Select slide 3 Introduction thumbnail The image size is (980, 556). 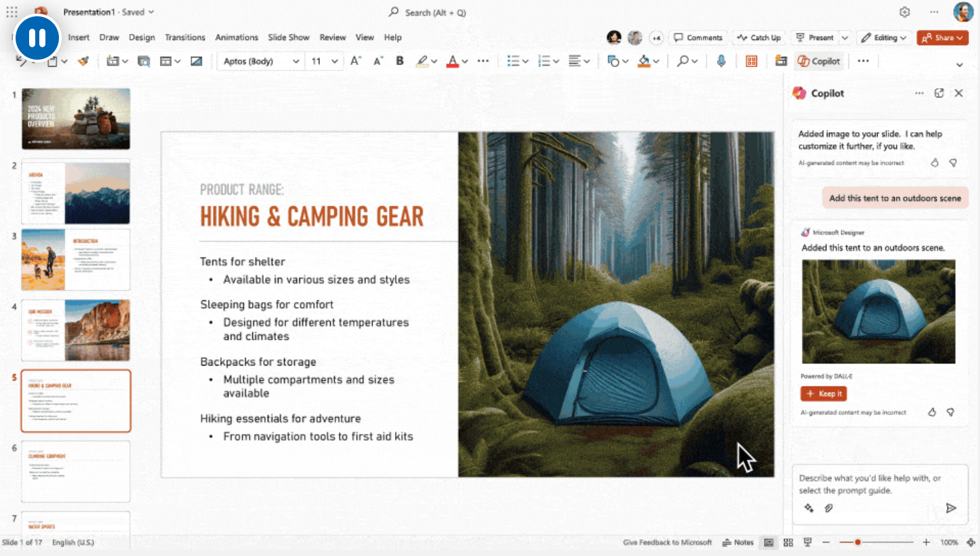75,260
